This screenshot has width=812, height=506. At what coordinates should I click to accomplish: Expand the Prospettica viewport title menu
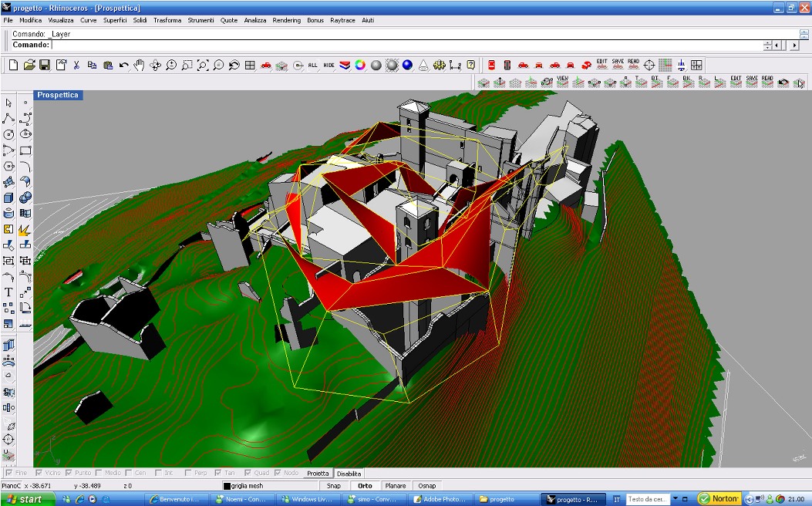pos(58,95)
